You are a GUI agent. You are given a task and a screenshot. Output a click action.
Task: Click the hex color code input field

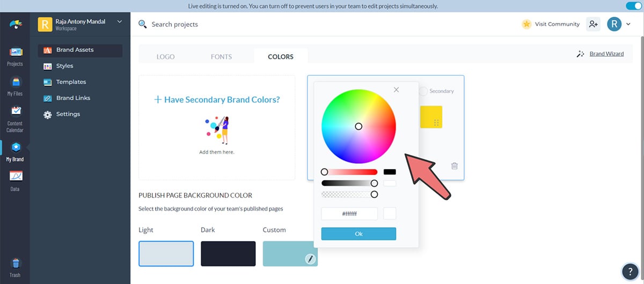click(349, 214)
